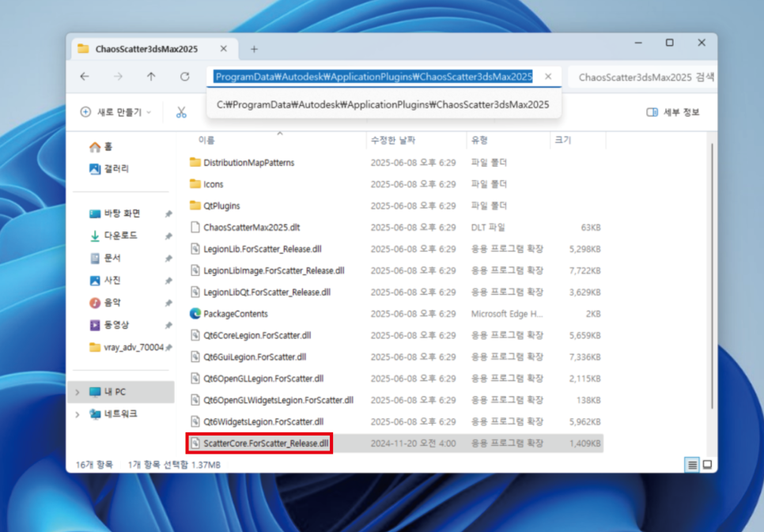Choose the suggested C:\ProgramData path entry
The width and height of the screenshot is (764, 532).
coord(383,105)
